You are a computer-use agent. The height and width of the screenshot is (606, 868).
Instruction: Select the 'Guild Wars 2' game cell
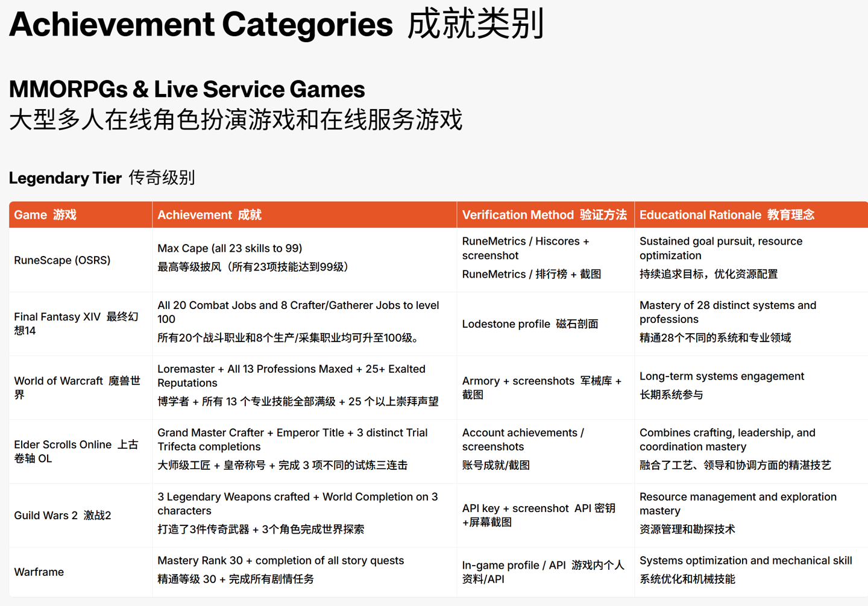[x=80, y=516]
